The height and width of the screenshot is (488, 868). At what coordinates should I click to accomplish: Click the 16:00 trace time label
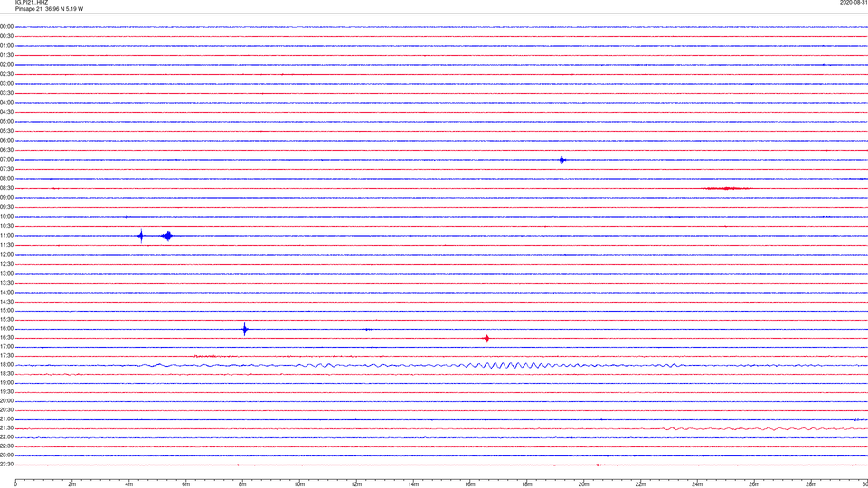tap(6, 329)
